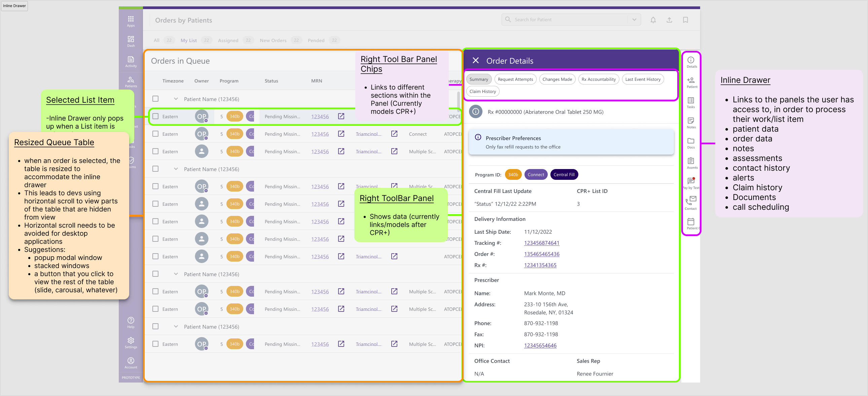Click the notifications bell icon

pos(653,20)
